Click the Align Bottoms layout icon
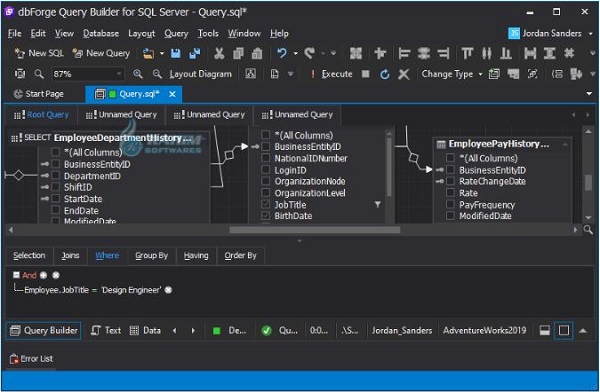This screenshot has width=600, height=392. pyautogui.click(x=506, y=53)
